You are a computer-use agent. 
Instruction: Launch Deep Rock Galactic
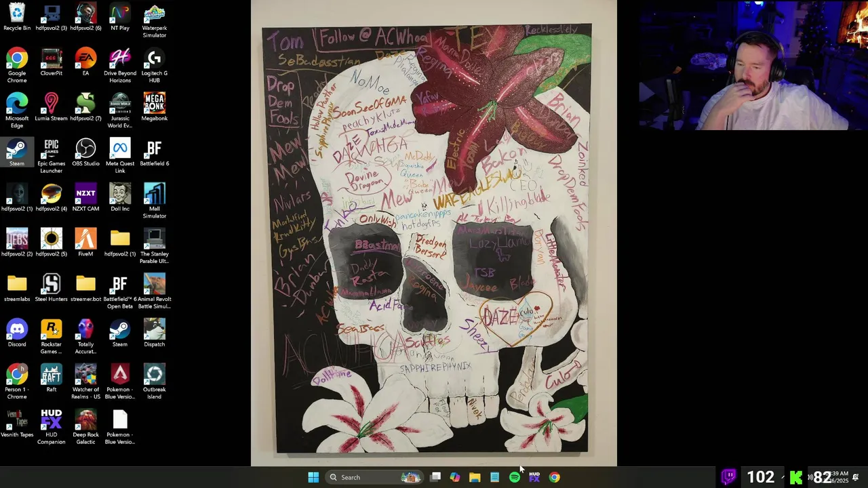(85, 428)
